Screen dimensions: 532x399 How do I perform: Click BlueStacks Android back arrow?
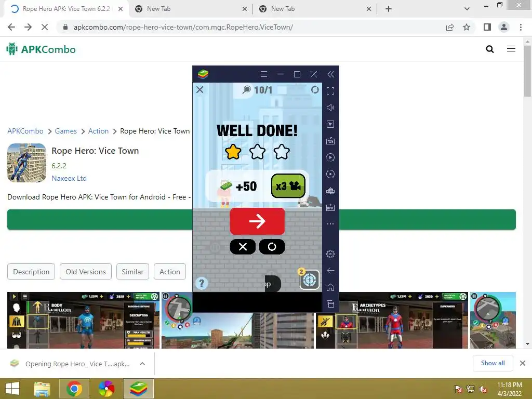[330, 270]
